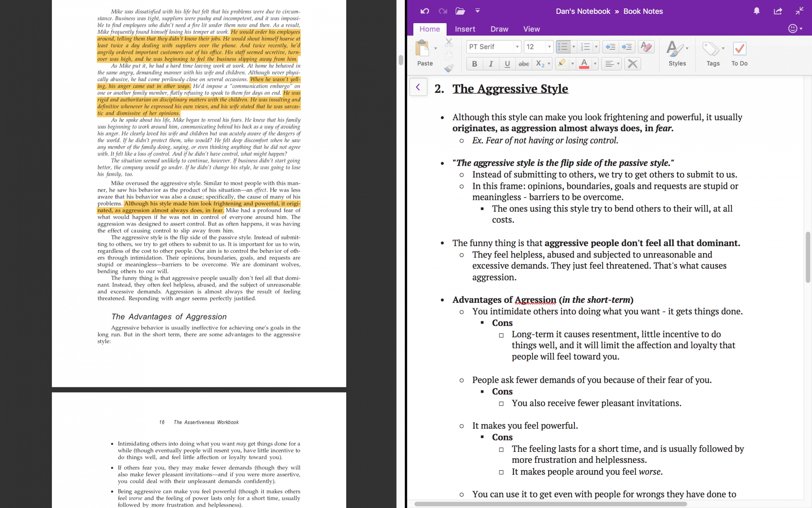This screenshot has width=812, height=508.
Task: Expand the Paste options arrow
Action: point(436,48)
